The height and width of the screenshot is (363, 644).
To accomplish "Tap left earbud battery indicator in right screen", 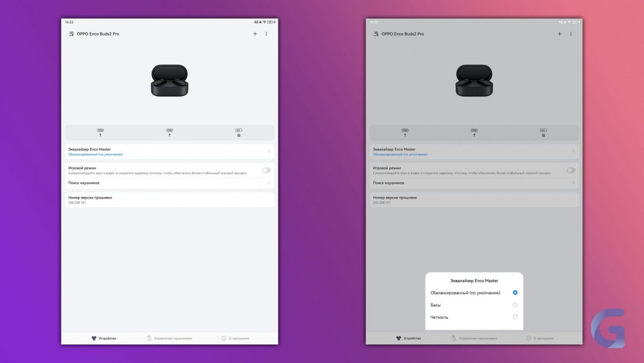I will click(405, 132).
